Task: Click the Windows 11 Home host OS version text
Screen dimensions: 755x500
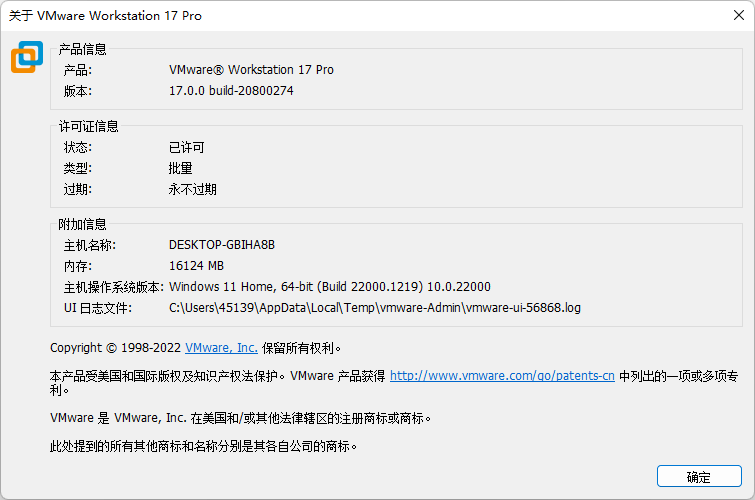Action: point(330,287)
